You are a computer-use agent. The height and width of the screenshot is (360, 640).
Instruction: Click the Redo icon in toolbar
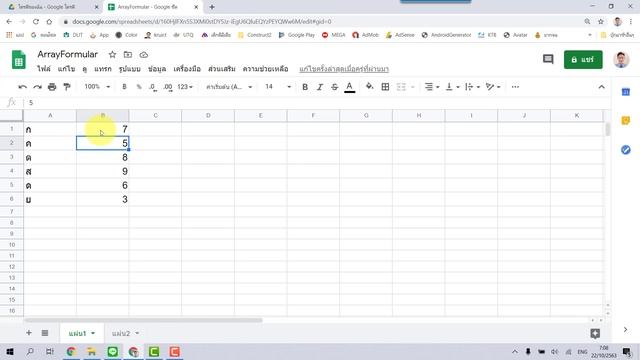click(37, 87)
